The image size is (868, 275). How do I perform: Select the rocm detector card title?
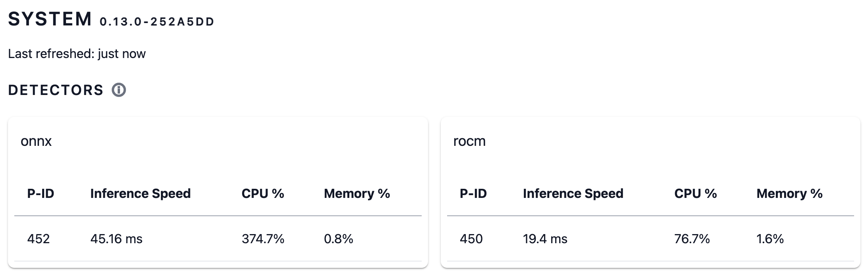[x=469, y=141]
